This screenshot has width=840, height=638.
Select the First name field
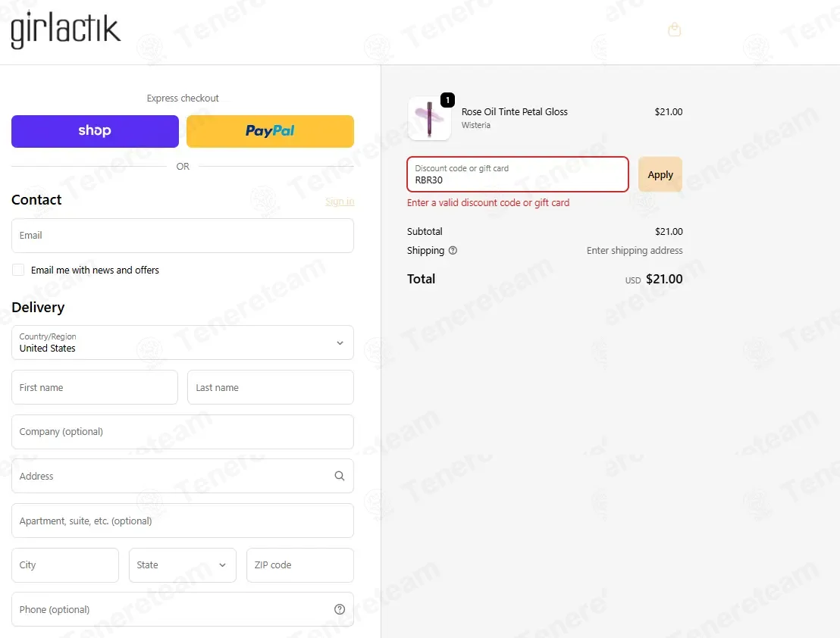(95, 387)
